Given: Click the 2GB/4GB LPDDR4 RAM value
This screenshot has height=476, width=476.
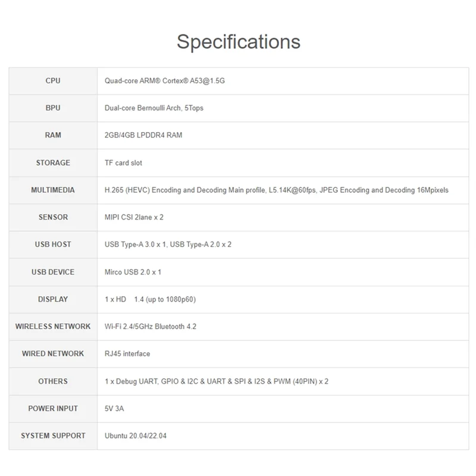Looking at the screenshot, I should point(143,135).
